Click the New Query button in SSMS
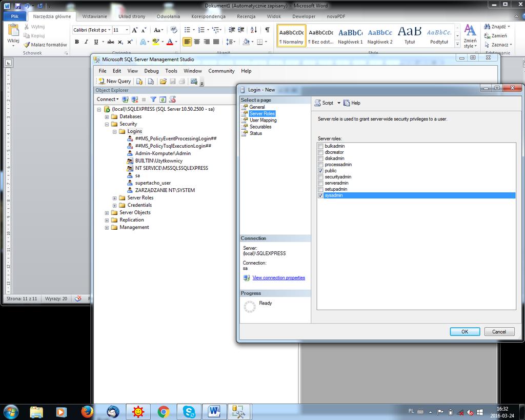This screenshot has width=525, height=420. (x=114, y=81)
